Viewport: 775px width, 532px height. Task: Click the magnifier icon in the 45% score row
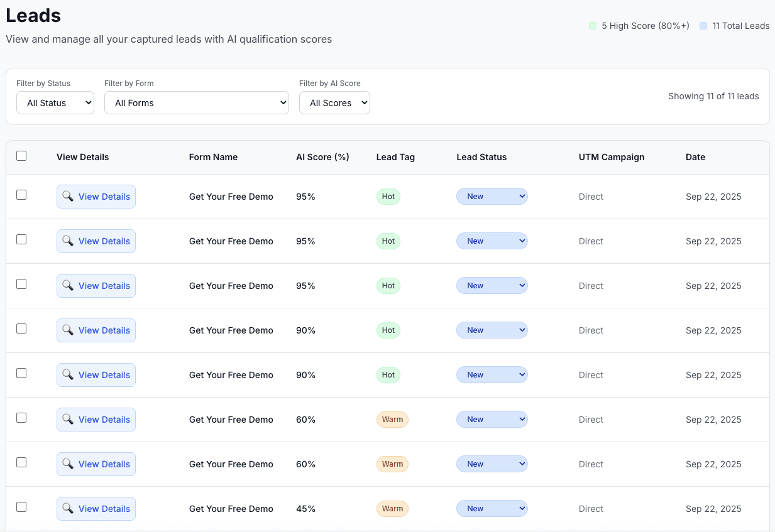tap(68, 509)
